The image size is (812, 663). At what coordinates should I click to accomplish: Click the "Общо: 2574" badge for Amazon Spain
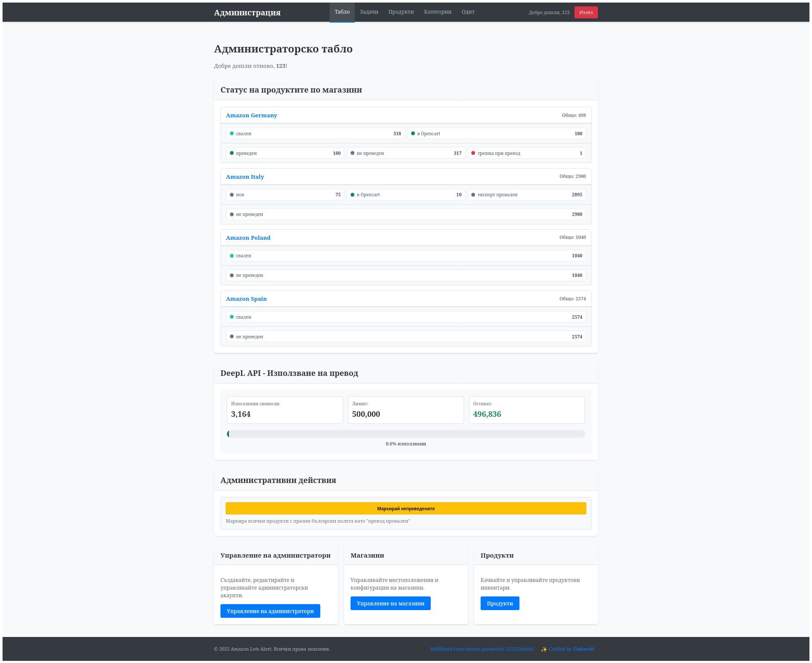pyautogui.click(x=572, y=299)
